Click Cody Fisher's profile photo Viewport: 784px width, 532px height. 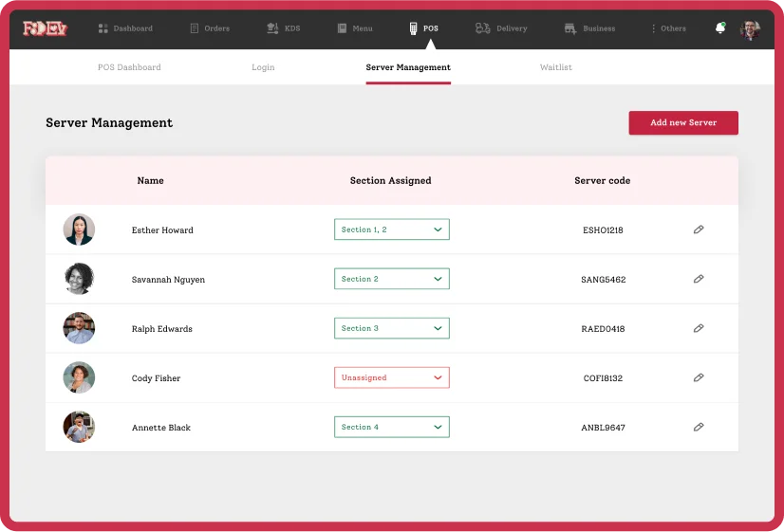pyautogui.click(x=79, y=377)
